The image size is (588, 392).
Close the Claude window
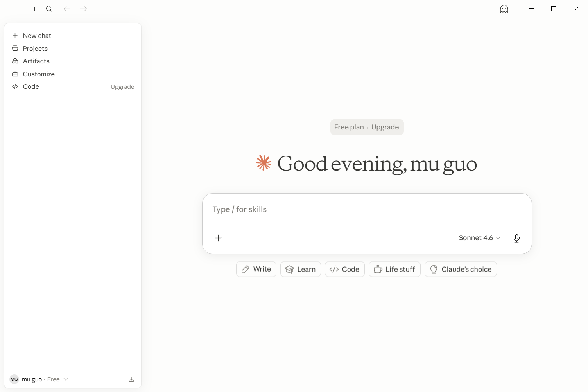click(x=576, y=9)
